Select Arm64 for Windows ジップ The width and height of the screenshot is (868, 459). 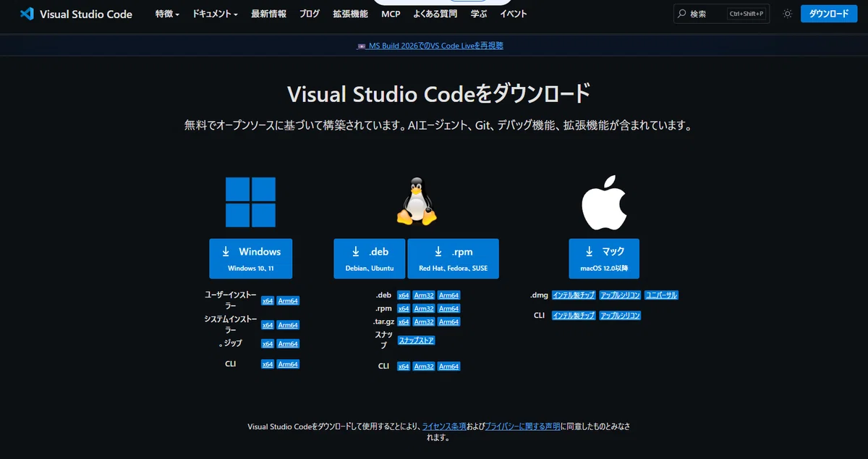[x=288, y=344]
